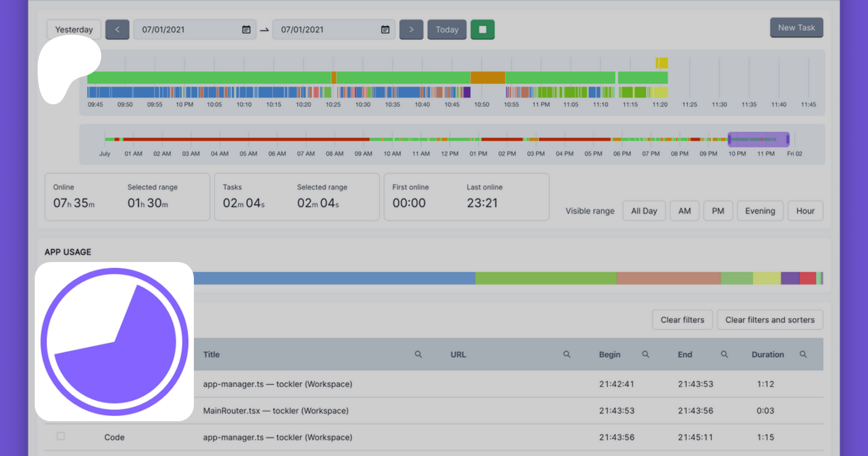Click the purple timeline range selector

coord(758,139)
